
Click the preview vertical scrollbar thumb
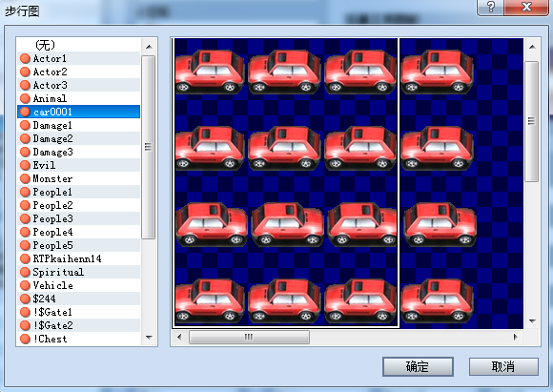(x=531, y=121)
